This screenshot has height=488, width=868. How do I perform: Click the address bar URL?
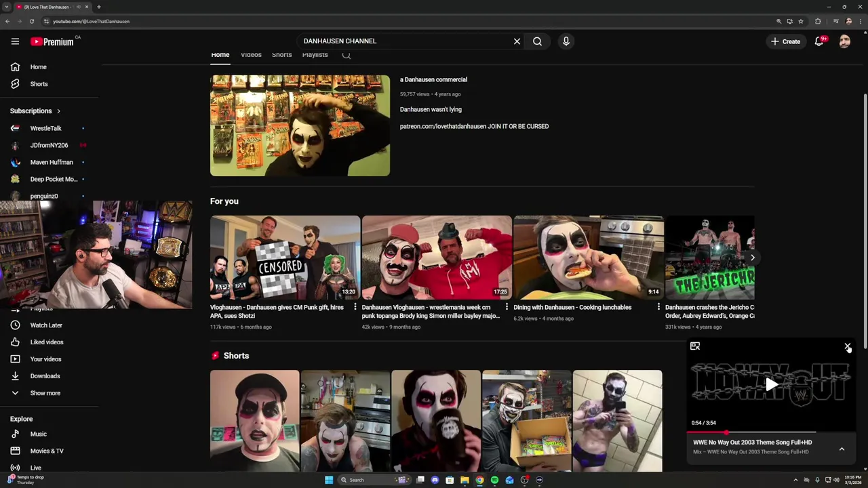click(91, 21)
